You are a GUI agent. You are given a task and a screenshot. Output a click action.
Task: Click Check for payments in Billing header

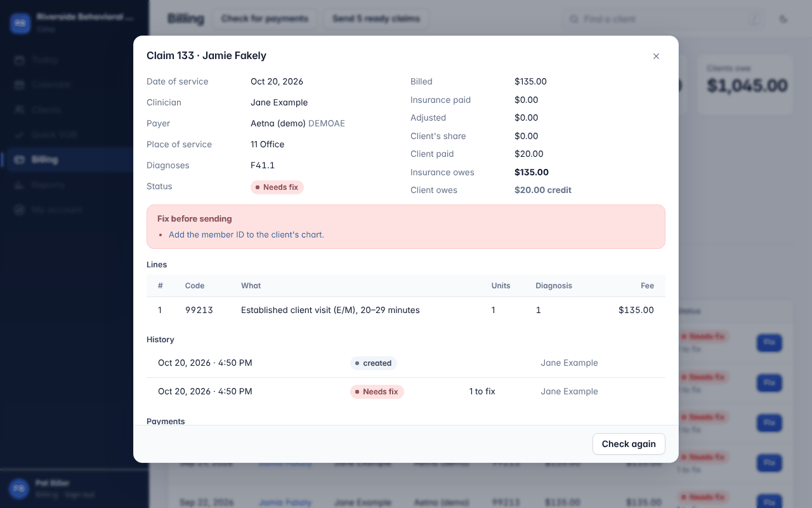tap(265, 18)
